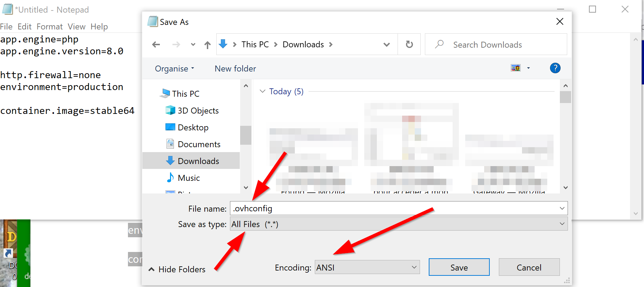
Task: Click the Up one level arrow
Action: coord(208,45)
